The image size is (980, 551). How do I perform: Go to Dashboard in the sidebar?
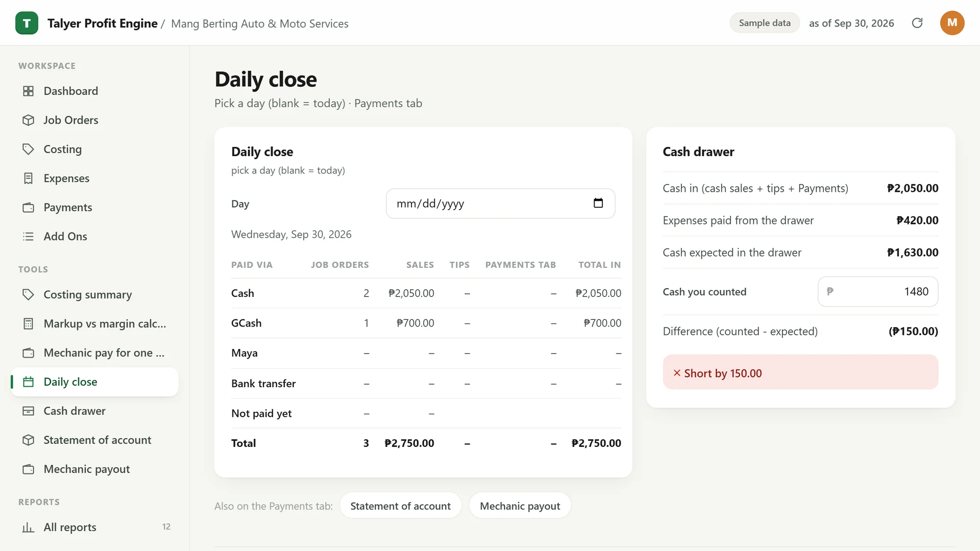tap(95, 91)
